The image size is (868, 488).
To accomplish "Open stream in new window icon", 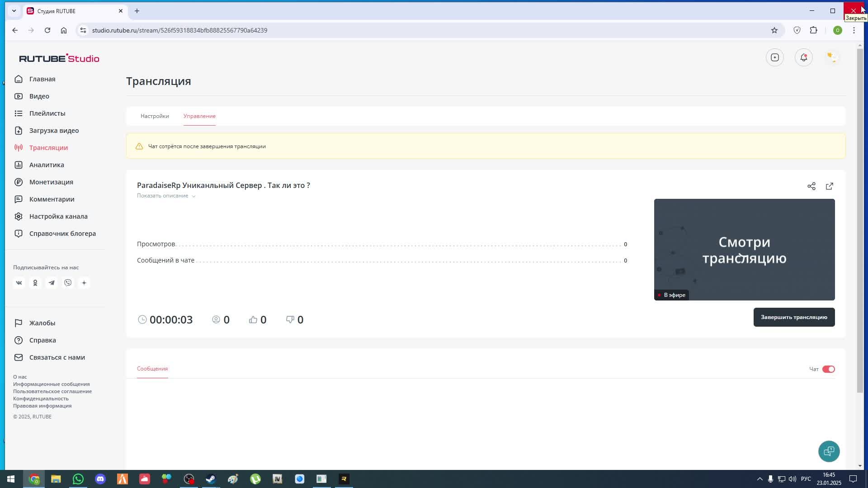I will pos(830,186).
